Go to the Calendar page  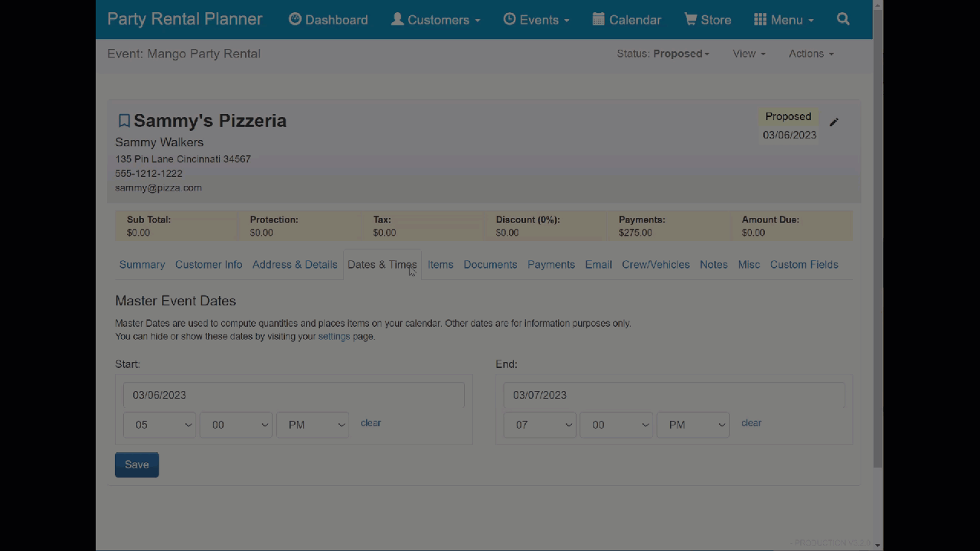626,20
